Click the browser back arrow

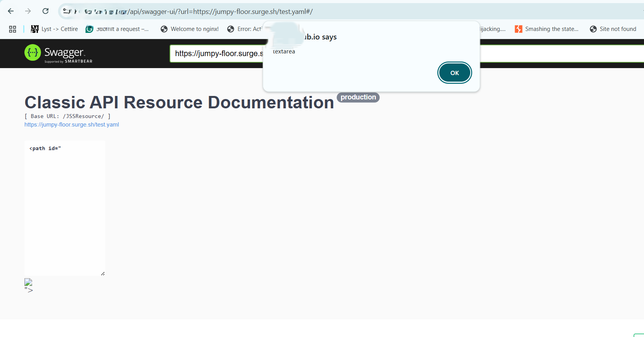11,11
